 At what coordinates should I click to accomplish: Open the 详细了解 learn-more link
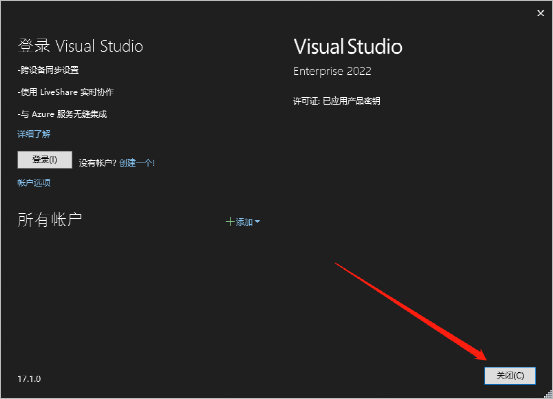pyautogui.click(x=34, y=134)
